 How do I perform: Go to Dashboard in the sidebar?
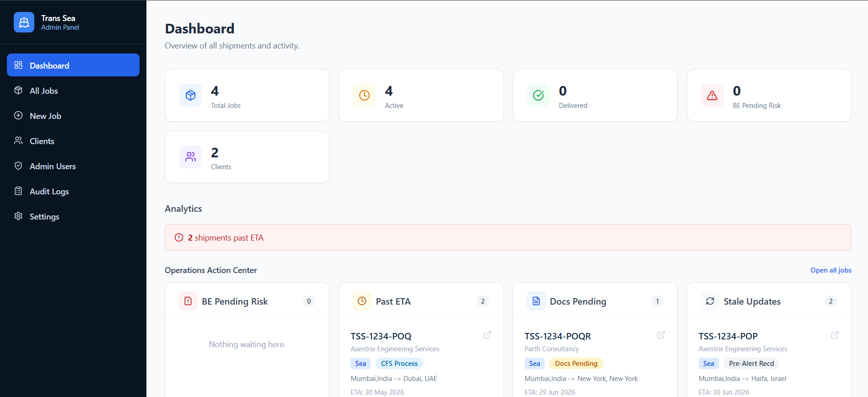coord(73,65)
